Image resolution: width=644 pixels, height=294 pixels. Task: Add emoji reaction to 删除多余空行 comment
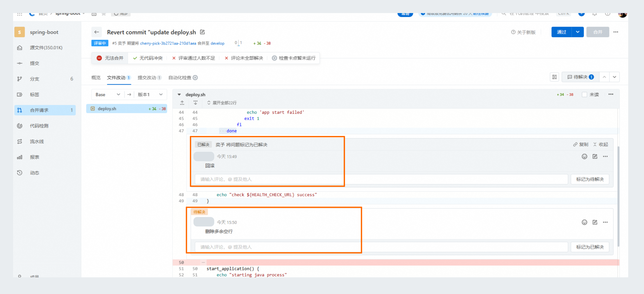tap(584, 222)
